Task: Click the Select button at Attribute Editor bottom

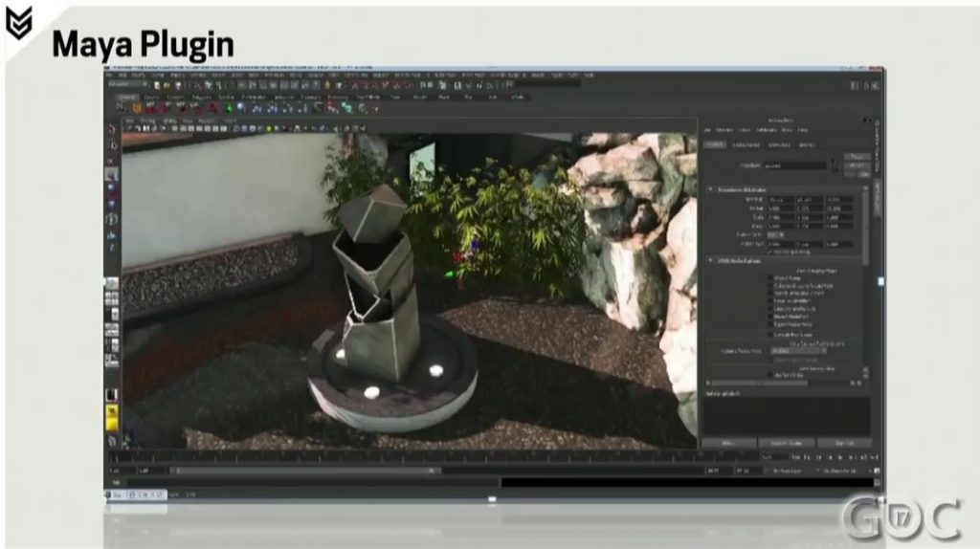Action: pos(728,443)
